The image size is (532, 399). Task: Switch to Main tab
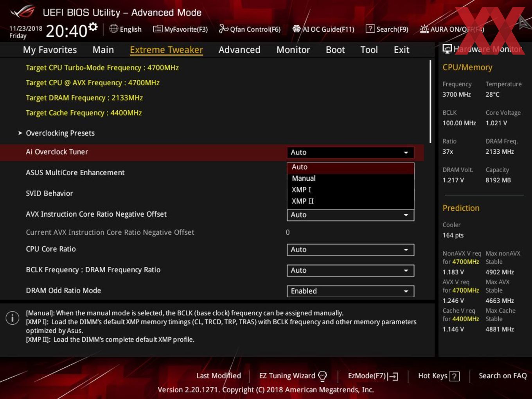(103, 50)
